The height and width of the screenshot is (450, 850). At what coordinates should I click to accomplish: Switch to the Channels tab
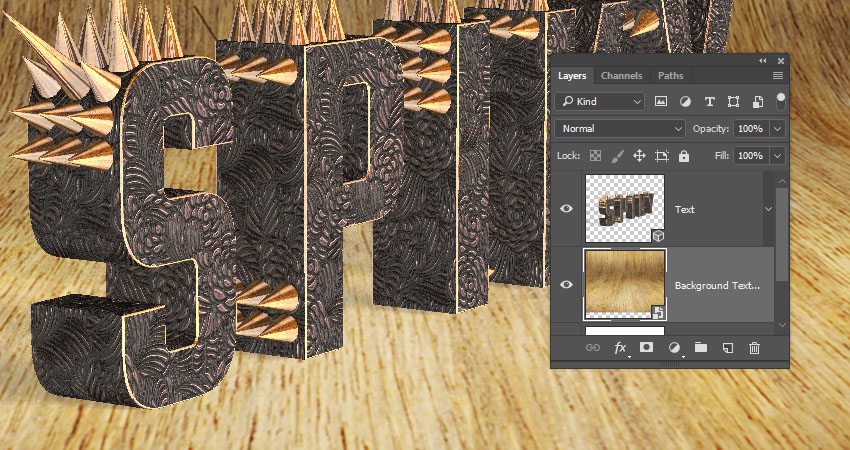click(x=622, y=76)
